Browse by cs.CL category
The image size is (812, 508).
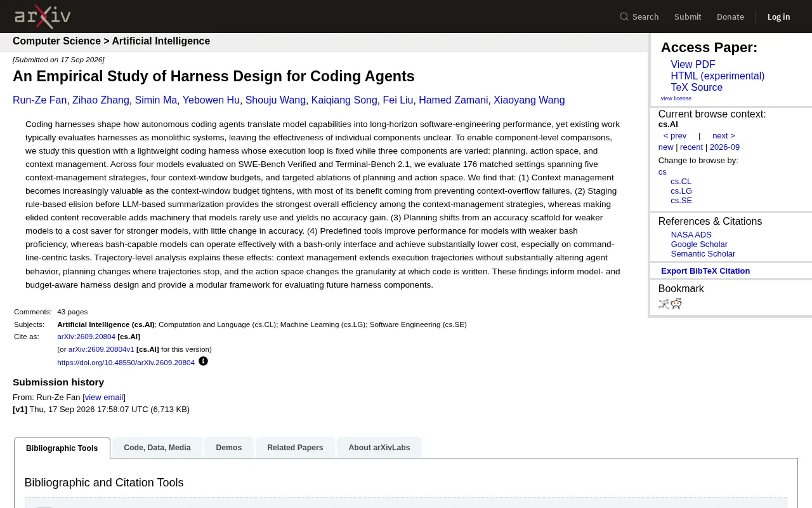coord(681,182)
